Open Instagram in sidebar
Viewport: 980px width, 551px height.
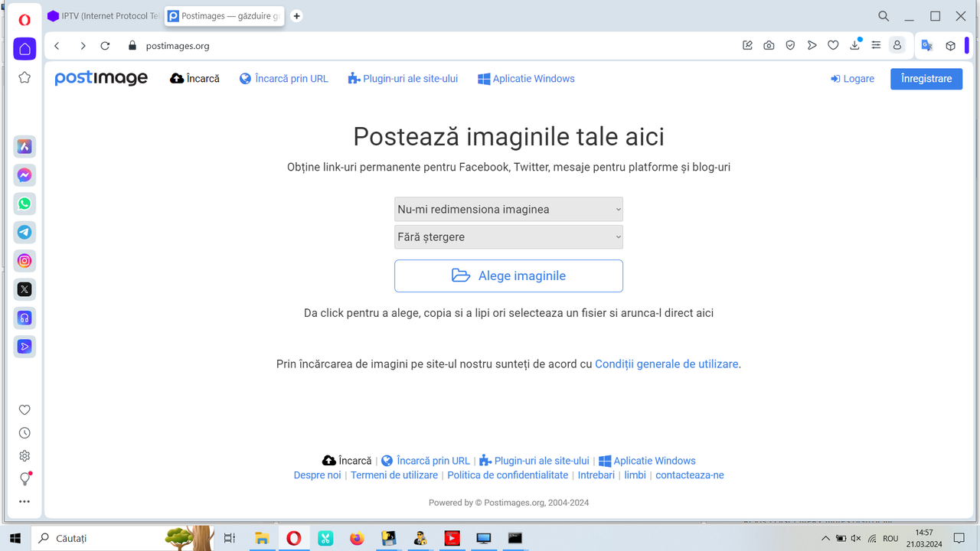24,261
